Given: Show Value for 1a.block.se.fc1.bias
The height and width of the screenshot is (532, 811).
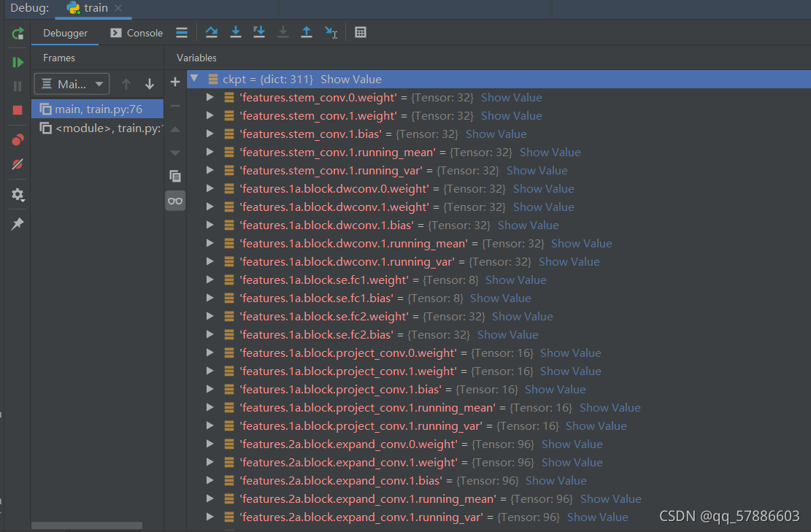Looking at the screenshot, I should pyautogui.click(x=501, y=298).
